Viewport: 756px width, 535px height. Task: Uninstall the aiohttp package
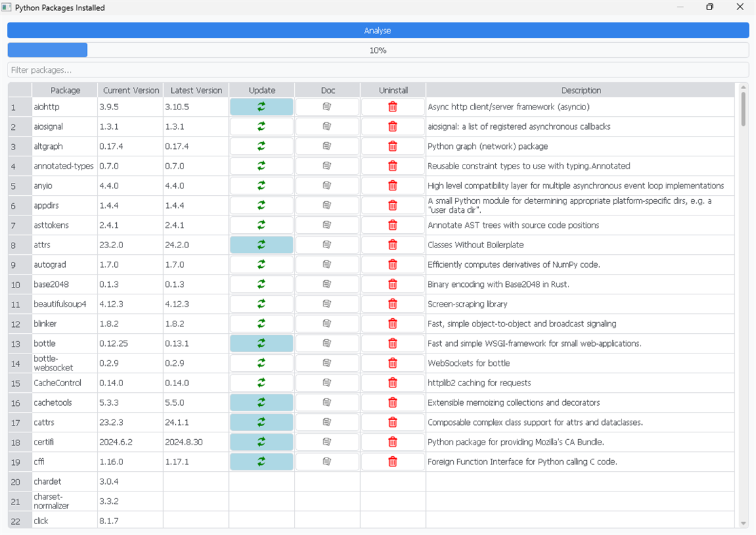(x=393, y=107)
